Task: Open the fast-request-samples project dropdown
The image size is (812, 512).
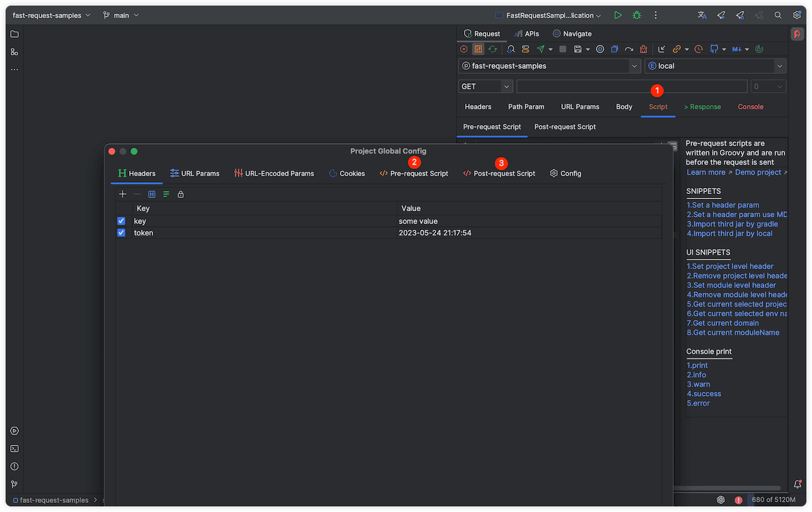Action: [549, 66]
